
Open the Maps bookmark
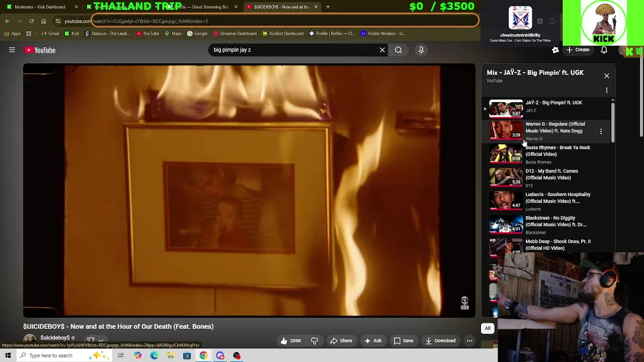click(x=173, y=34)
